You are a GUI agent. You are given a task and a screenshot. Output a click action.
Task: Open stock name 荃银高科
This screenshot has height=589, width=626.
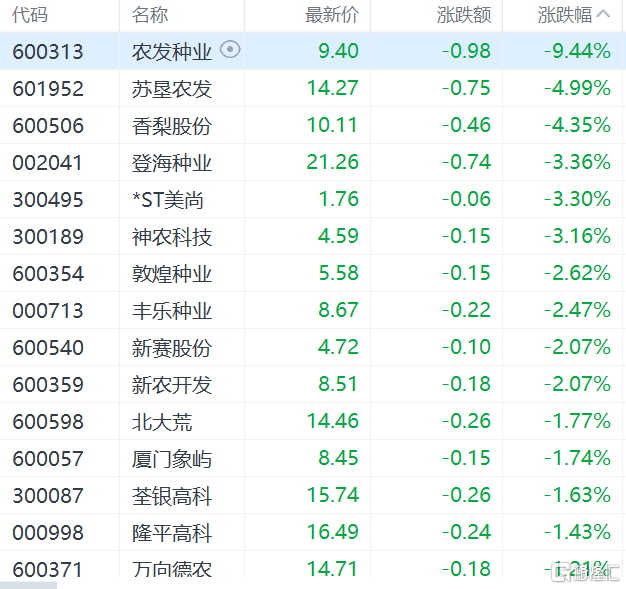172,496
